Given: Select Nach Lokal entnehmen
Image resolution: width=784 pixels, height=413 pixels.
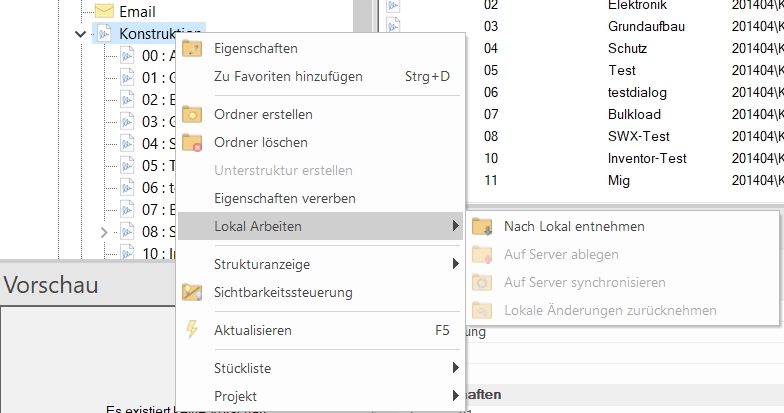Looking at the screenshot, I should [x=574, y=226].
